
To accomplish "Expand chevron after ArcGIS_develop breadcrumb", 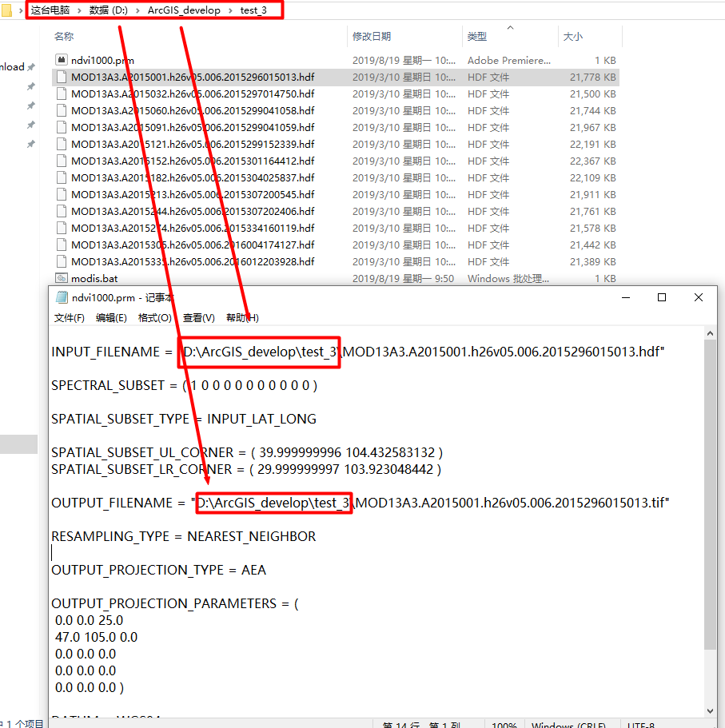I will click(230, 10).
